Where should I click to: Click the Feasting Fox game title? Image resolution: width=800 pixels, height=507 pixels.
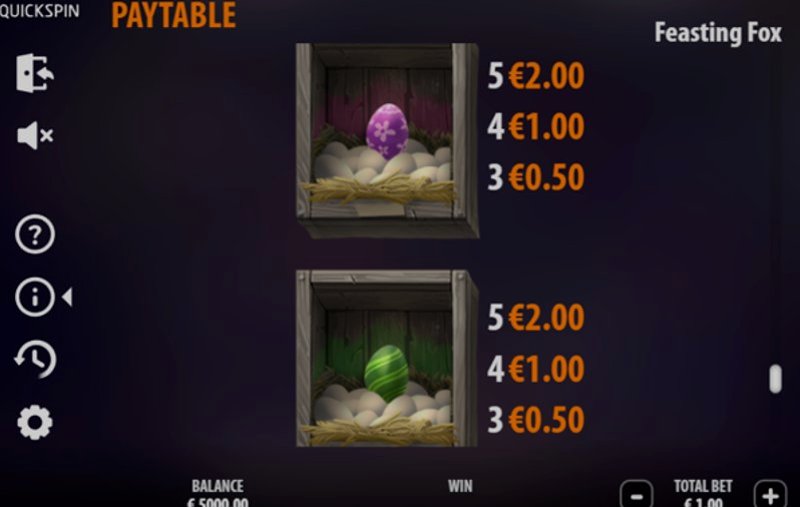click(x=718, y=33)
